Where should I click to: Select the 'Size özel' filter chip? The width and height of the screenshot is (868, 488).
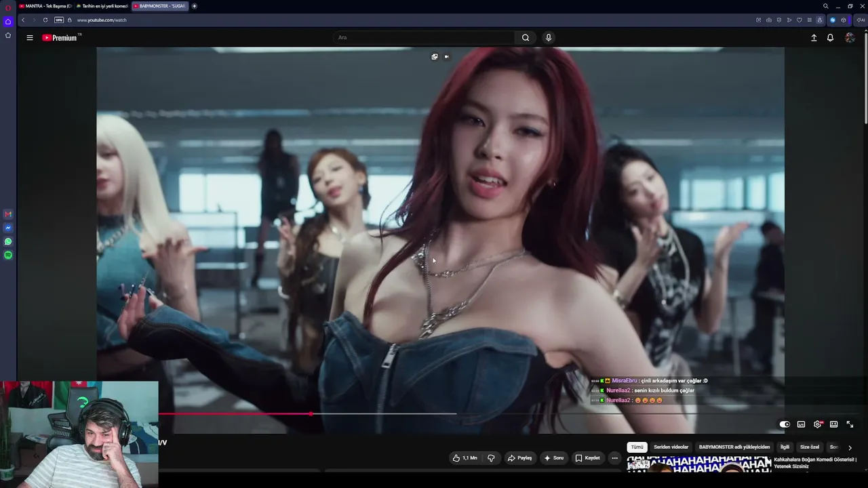point(810,447)
